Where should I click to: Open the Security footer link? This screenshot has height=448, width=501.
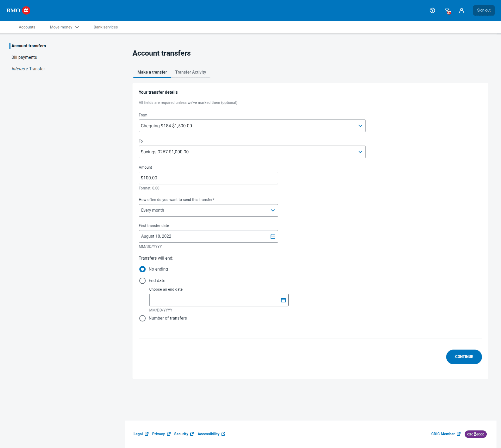pos(181,434)
